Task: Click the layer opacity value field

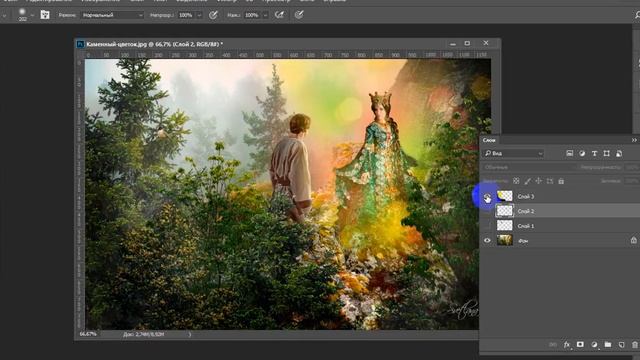Action: (x=632, y=167)
